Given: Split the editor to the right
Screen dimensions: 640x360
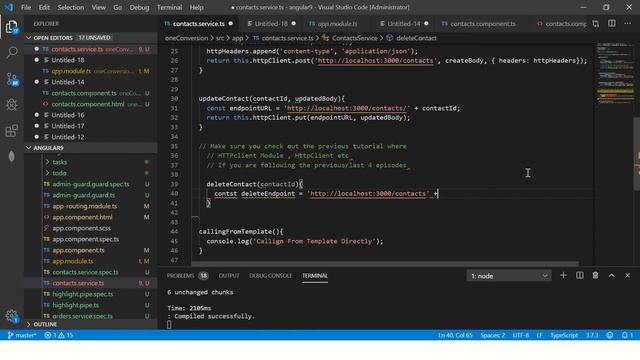Looking at the screenshot, I should point(611,24).
